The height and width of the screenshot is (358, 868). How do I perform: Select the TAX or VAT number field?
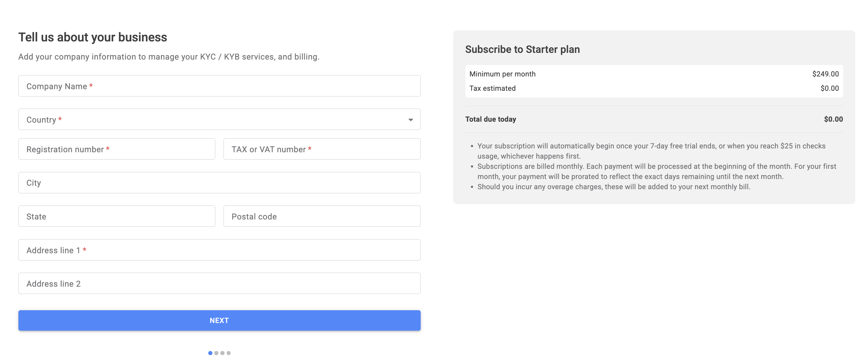pos(321,149)
